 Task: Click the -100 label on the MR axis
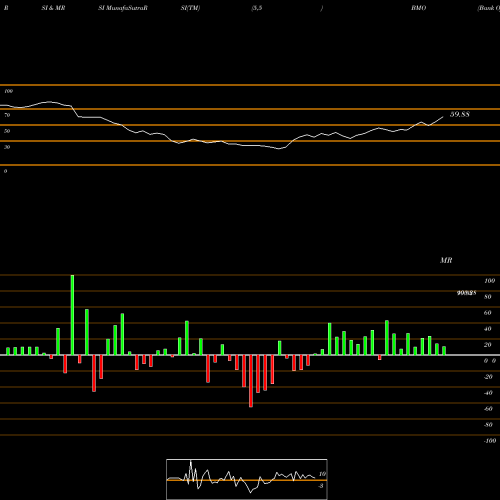(490, 441)
